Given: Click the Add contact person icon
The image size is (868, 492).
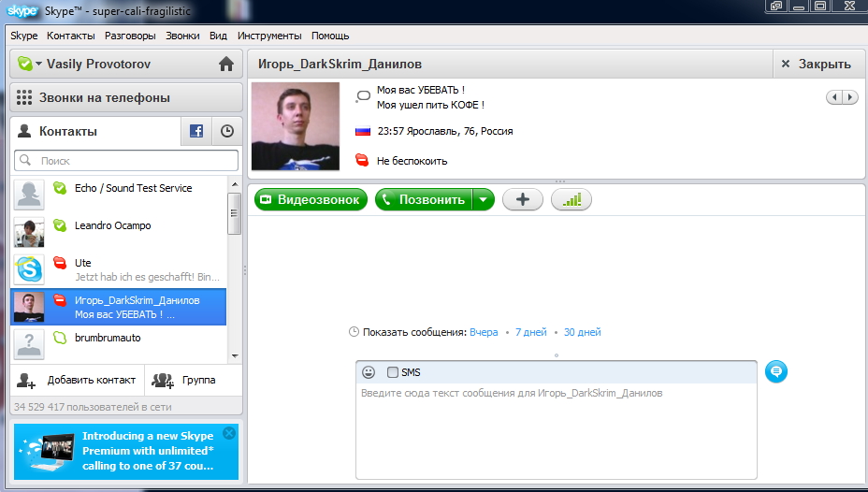Looking at the screenshot, I should point(26,380).
